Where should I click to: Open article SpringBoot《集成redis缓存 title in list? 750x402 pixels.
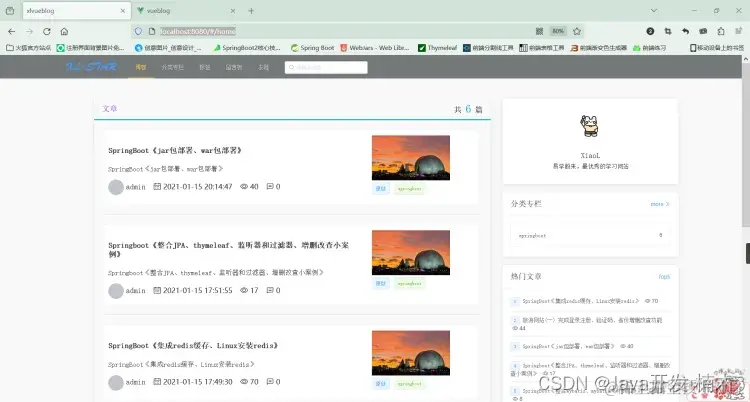193,346
